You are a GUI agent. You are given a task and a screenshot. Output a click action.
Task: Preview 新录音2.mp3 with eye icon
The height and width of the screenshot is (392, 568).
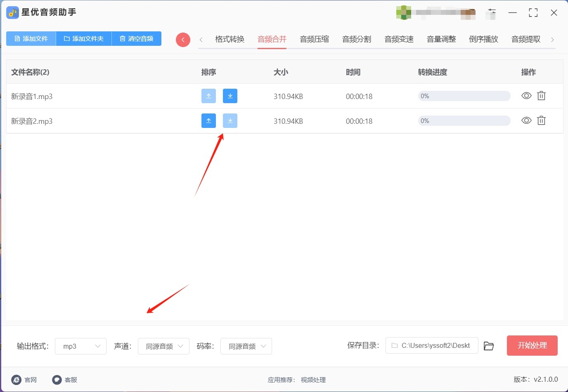(526, 120)
